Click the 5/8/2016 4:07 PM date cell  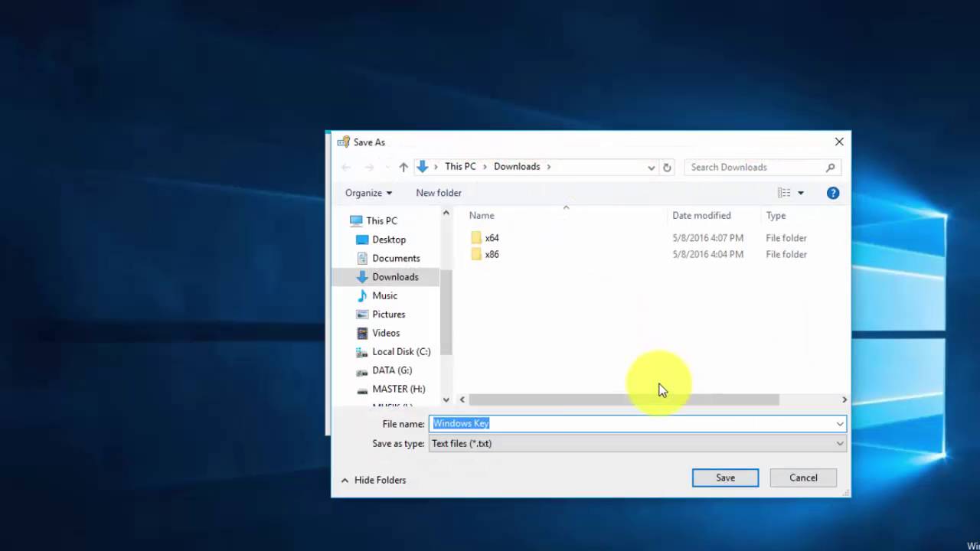(707, 238)
